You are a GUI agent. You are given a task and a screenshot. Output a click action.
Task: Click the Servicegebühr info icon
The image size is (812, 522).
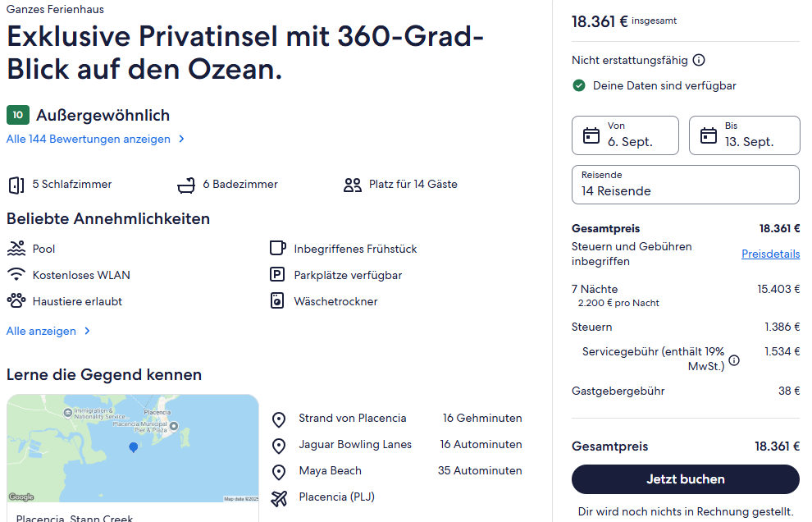tap(734, 359)
